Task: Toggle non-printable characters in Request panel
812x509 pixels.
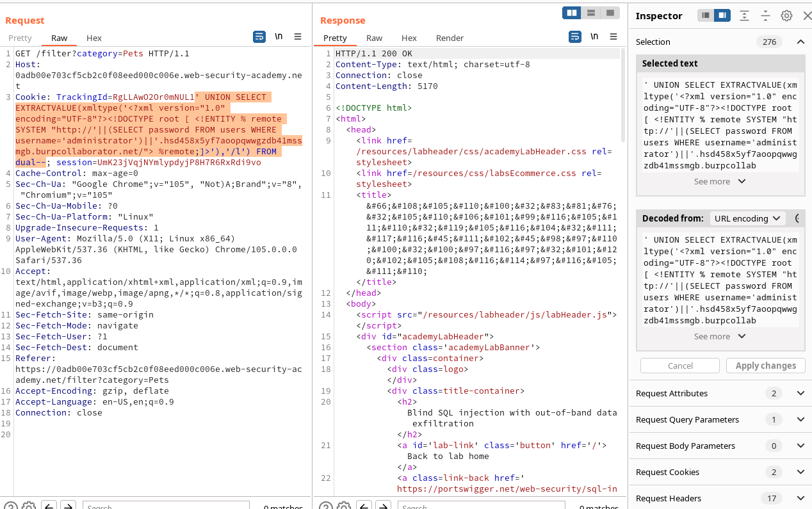Action: (x=279, y=37)
